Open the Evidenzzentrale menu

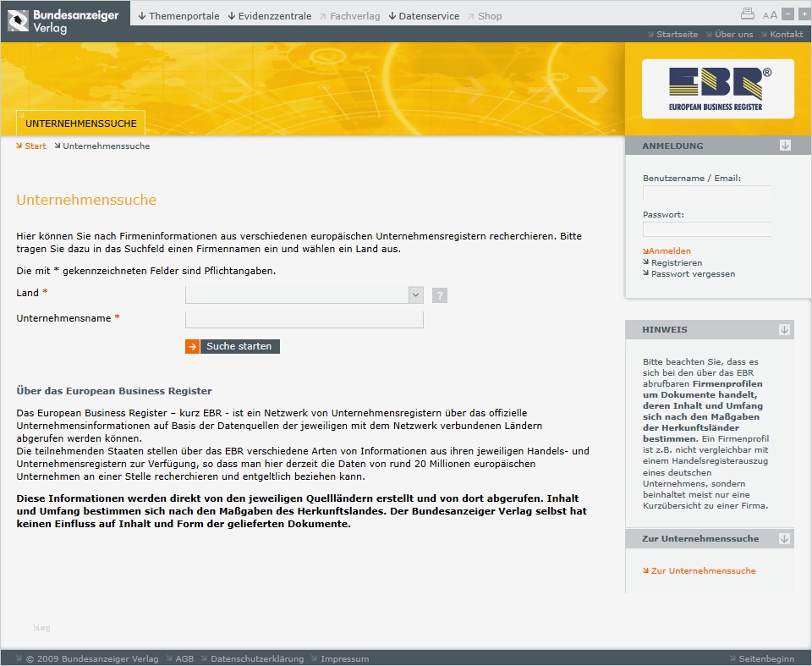270,16
